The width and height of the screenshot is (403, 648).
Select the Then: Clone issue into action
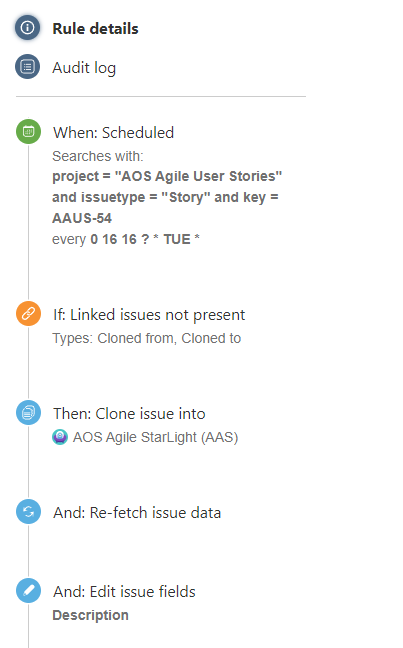129,414
